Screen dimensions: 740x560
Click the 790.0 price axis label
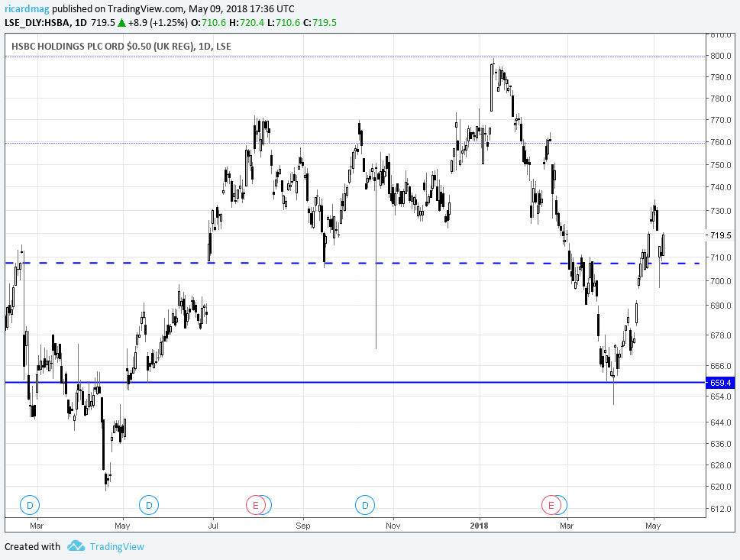[x=721, y=77]
